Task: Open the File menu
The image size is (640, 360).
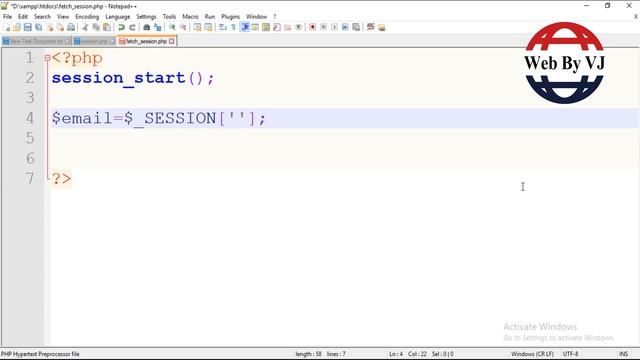Action: tap(7, 17)
